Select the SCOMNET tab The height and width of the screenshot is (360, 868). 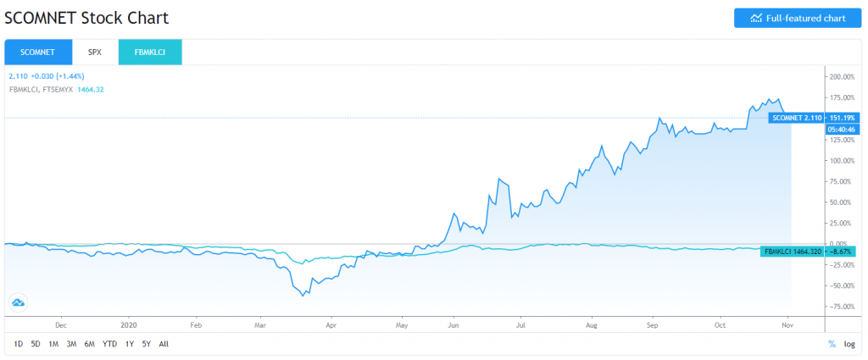(38, 52)
